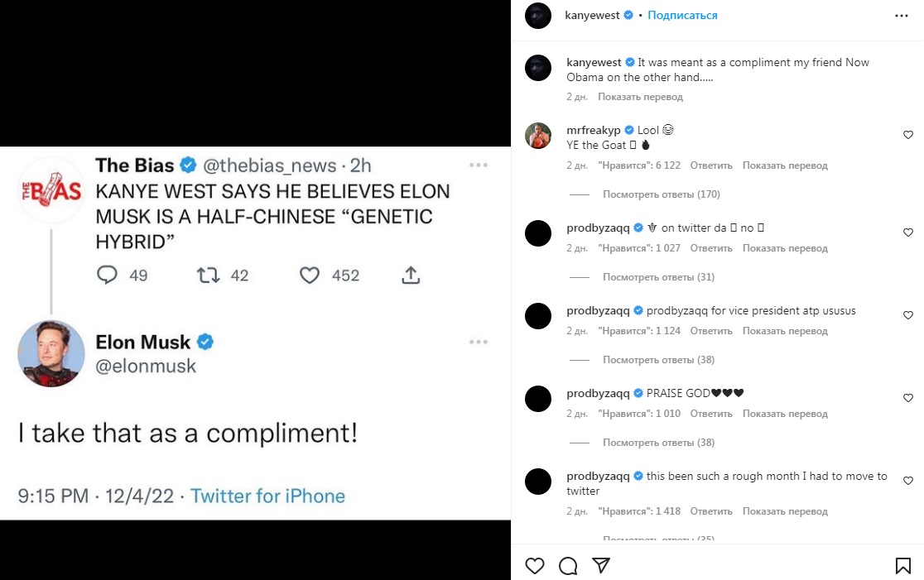Expand 38 replies under 'vice president' comment
Viewport: 924px width, 580px height.
pos(658,360)
